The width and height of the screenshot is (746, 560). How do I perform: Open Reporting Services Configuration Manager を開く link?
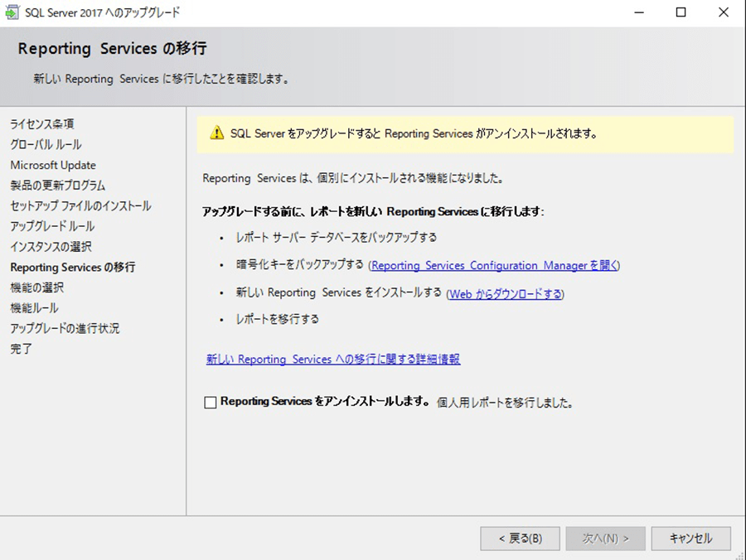coord(494,265)
